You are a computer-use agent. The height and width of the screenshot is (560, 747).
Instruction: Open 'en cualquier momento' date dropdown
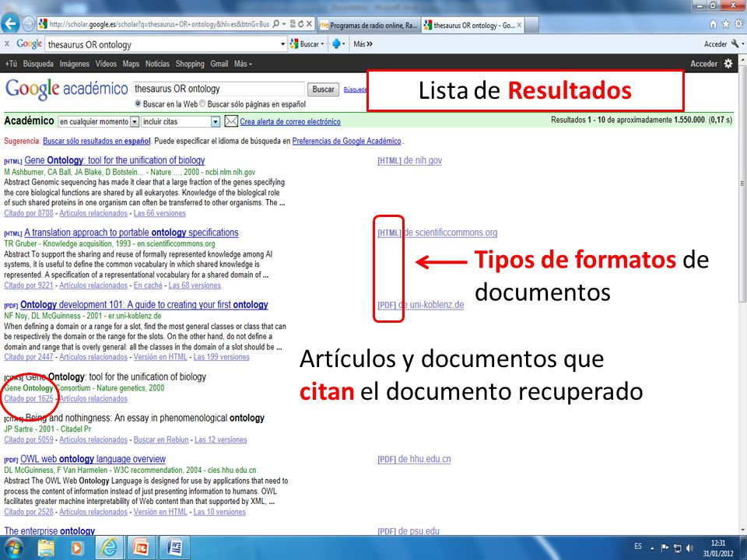point(99,122)
